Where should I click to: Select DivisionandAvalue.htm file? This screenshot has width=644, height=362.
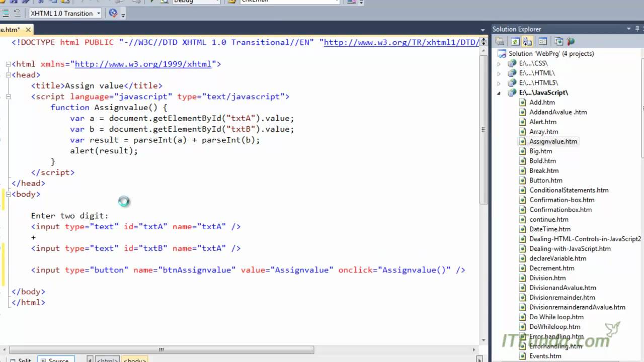click(x=562, y=288)
